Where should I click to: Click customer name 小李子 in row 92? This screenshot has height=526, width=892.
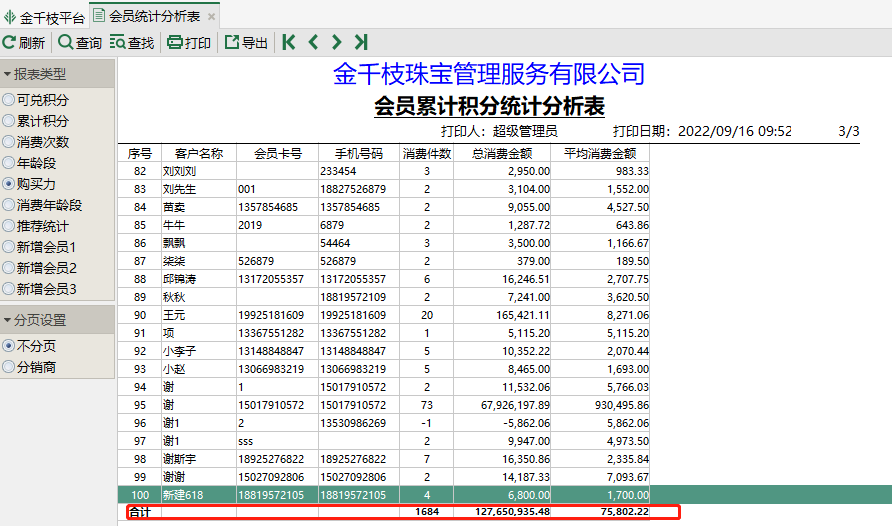tap(179, 351)
